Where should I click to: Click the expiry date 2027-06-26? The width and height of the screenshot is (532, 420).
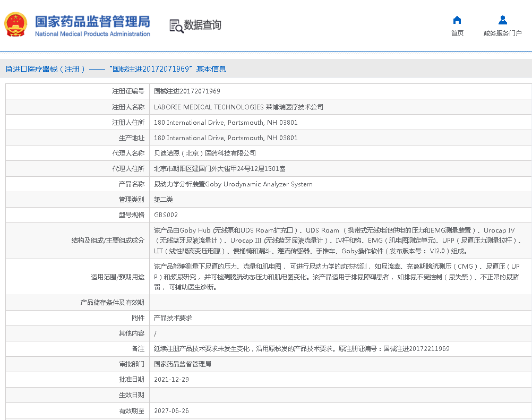tap(171, 411)
